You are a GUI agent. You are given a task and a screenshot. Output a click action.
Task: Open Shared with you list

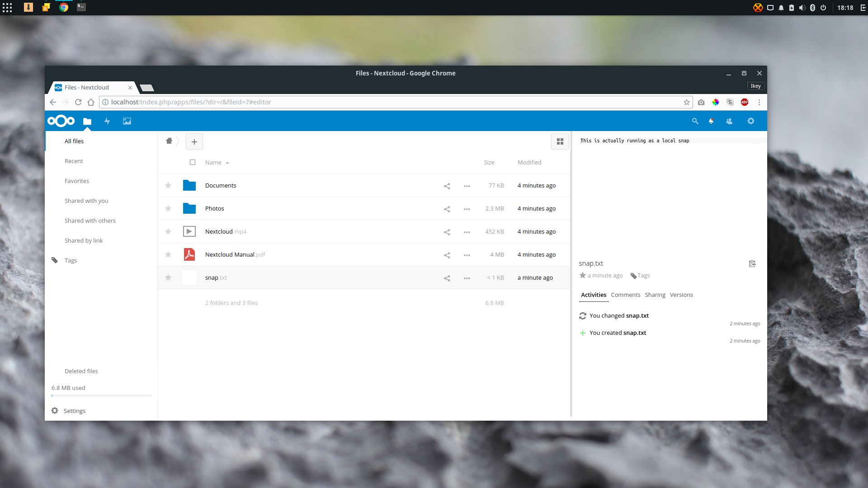86,201
